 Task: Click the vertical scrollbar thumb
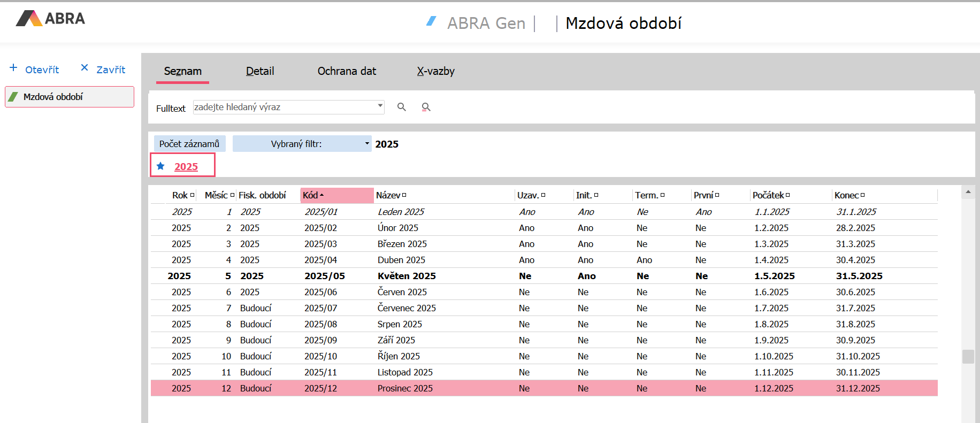point(968,356)
